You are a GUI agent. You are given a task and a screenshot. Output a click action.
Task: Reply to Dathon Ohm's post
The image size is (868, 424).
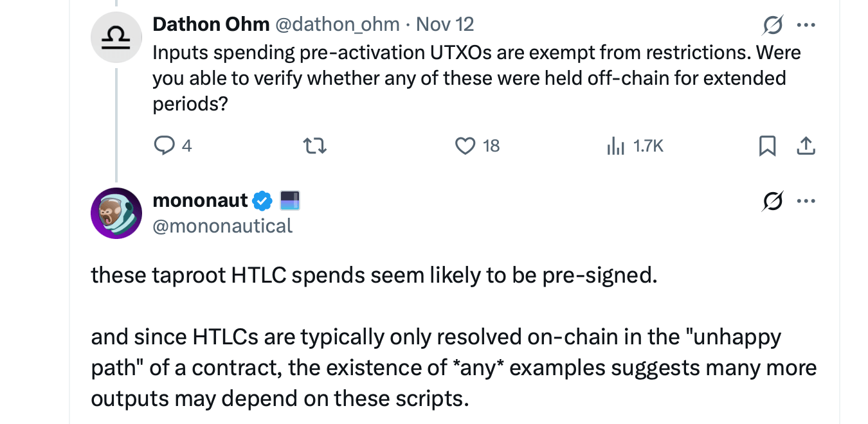tap(165, 146)
